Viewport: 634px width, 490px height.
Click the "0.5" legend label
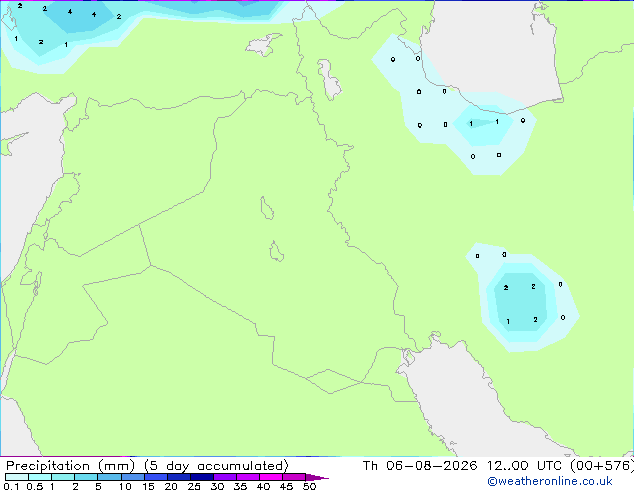tap(35, 486)
